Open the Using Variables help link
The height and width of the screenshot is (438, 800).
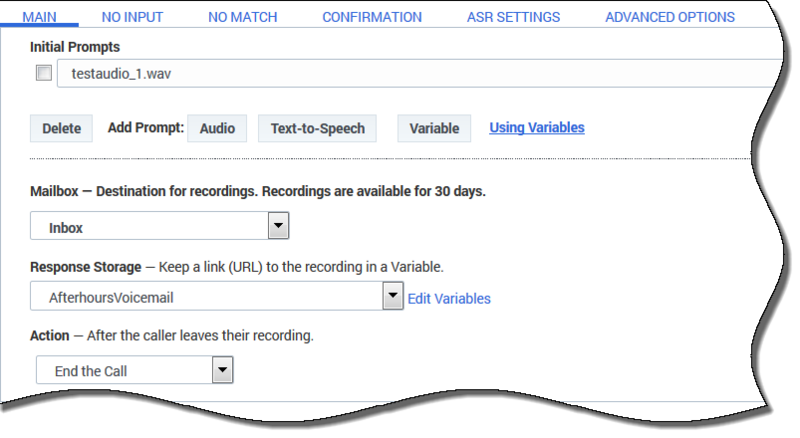[537, 128]
